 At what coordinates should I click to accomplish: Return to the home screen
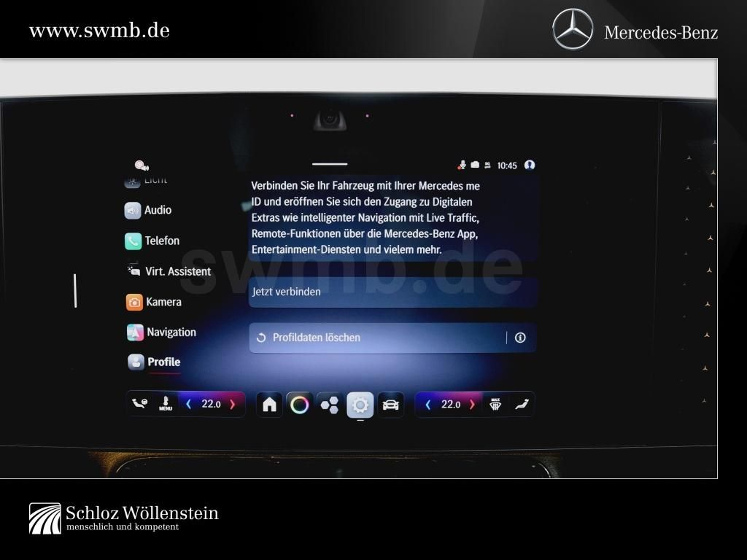click(269, 404)
